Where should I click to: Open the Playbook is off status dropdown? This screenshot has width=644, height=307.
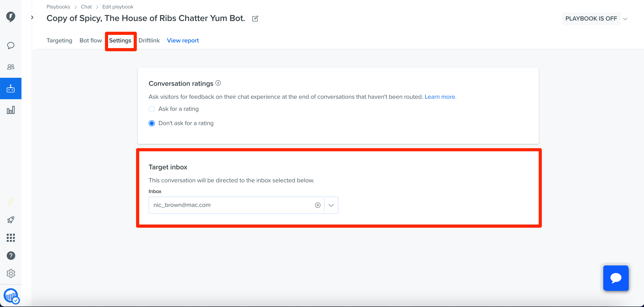(x=625, y=19)
